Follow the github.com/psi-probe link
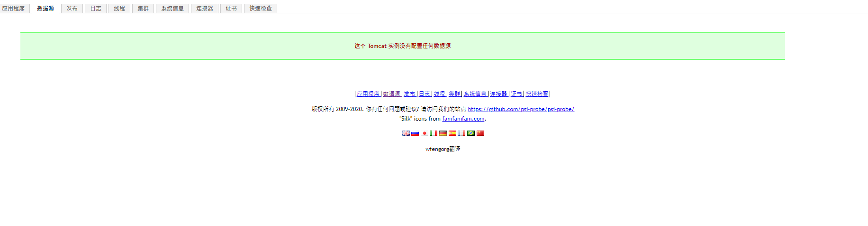Image resolution: width=868 pixels, height=226 pixels. click(x=521, y=109)
